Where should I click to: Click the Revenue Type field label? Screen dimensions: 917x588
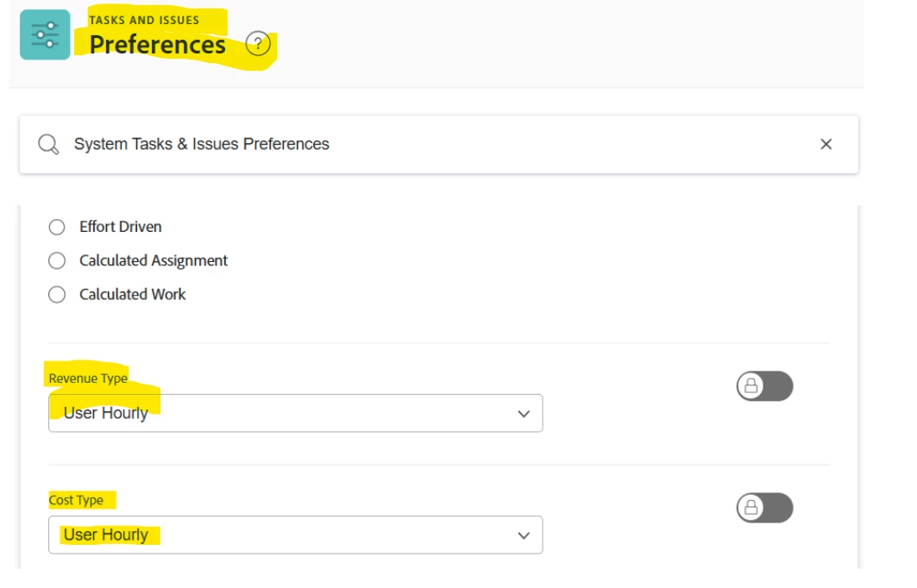(88, 378)
